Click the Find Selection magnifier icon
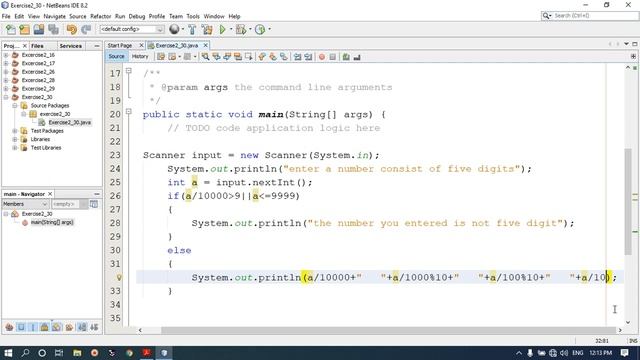The width and height of the screenshot is (640, 360). click(206, 57)
